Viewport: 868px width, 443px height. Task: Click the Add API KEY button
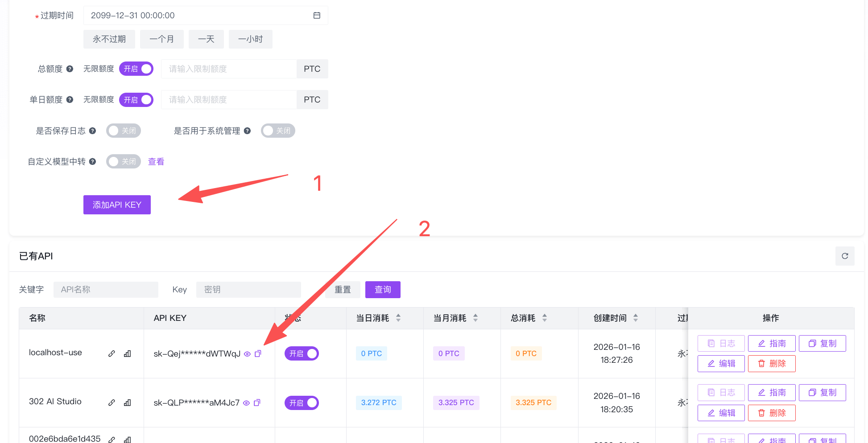coord(117,205)
